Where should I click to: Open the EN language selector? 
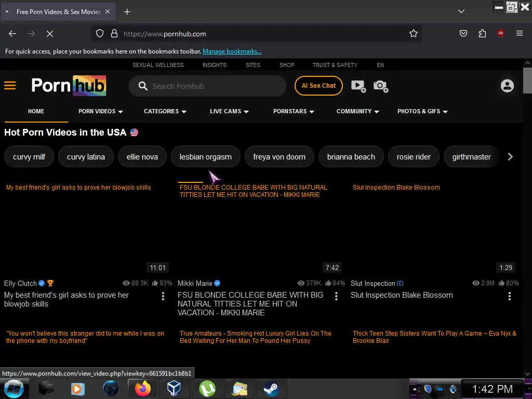(x=380, y=65)
